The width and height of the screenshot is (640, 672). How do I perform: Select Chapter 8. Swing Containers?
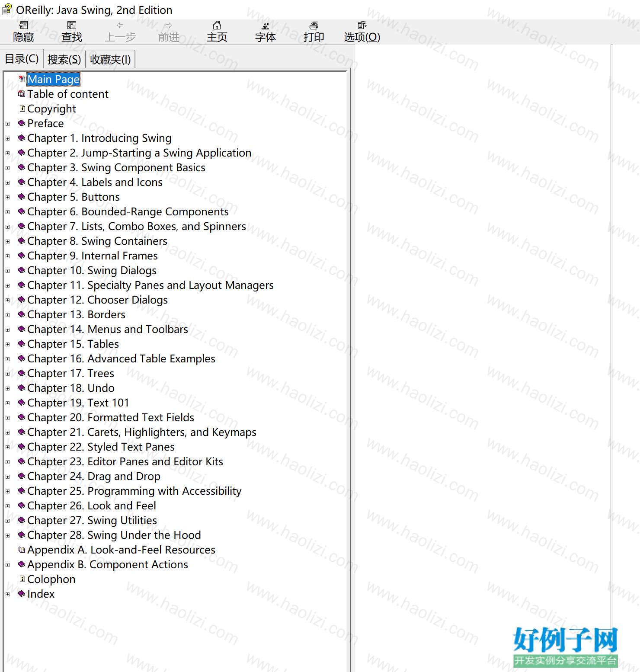(97, 241)
